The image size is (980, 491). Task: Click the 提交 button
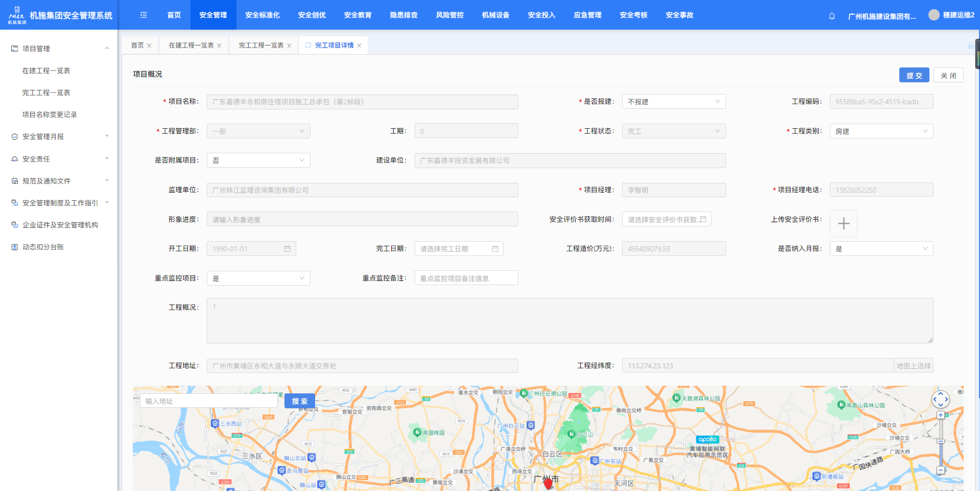coord(914,76)
